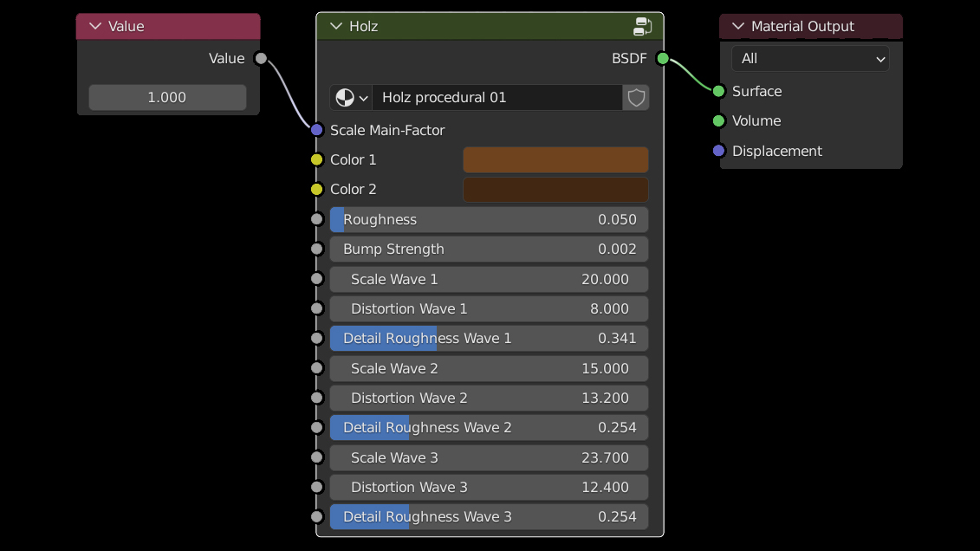Collapse the Material Output node
The image size is (980, 551).
tap(738, 26)
